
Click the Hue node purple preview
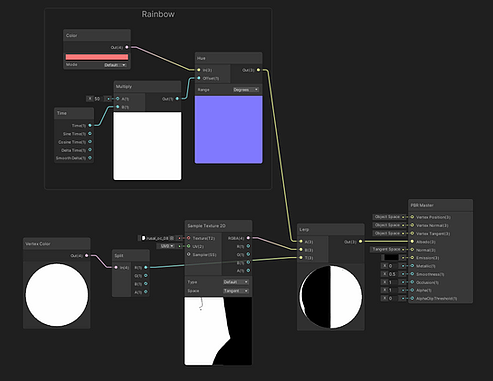[x=228, y=130]
